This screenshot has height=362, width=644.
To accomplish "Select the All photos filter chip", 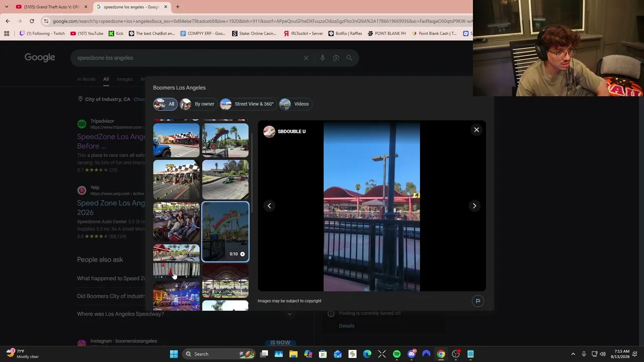I will click(166, 104).
